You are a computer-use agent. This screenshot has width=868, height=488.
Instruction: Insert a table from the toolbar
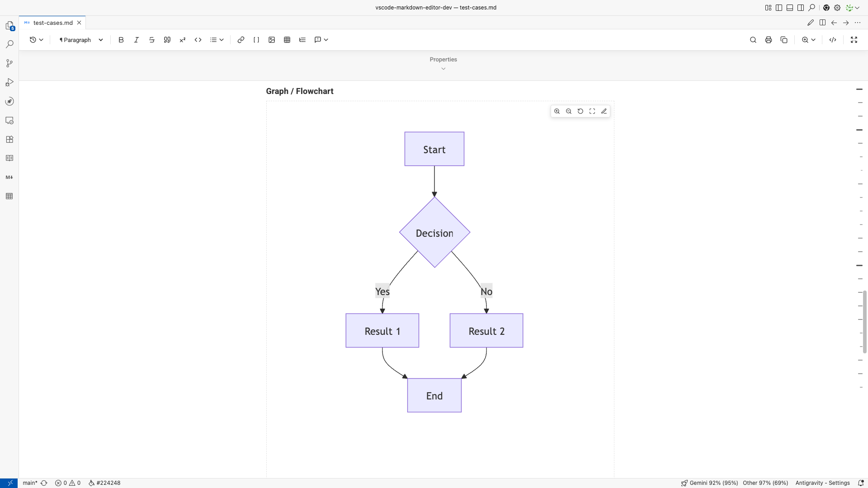287,40
